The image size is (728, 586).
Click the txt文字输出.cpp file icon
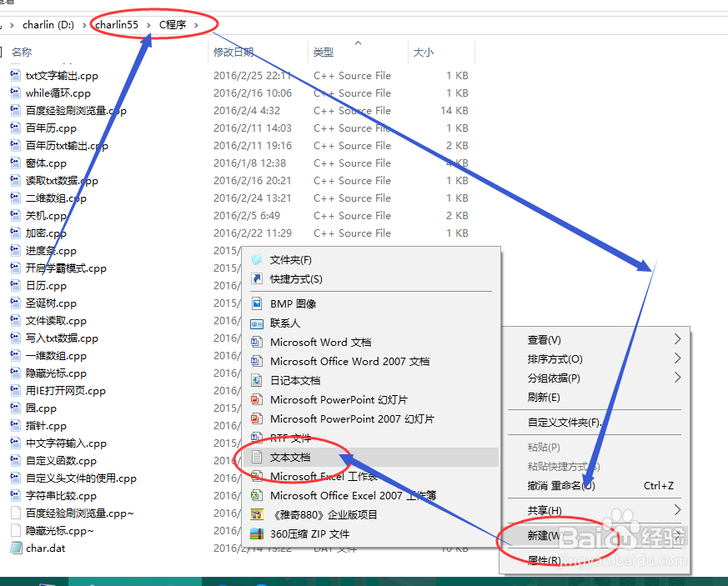tap(15, 75)
